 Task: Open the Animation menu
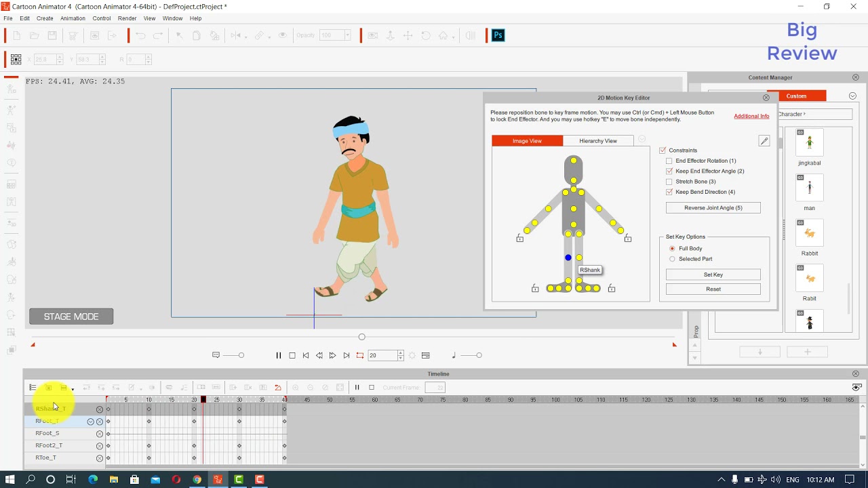point(73,18)
